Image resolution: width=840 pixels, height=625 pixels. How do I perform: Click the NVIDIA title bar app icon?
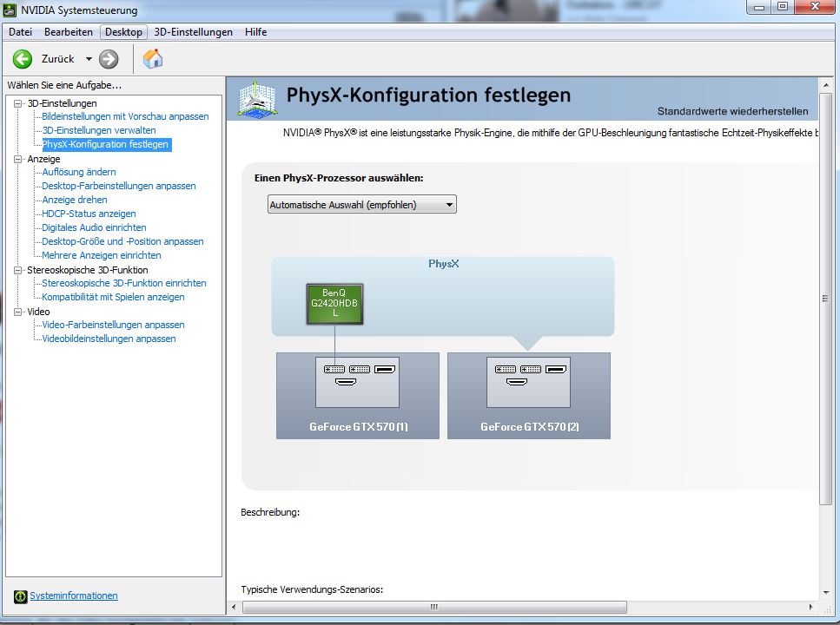click(10, 10)
